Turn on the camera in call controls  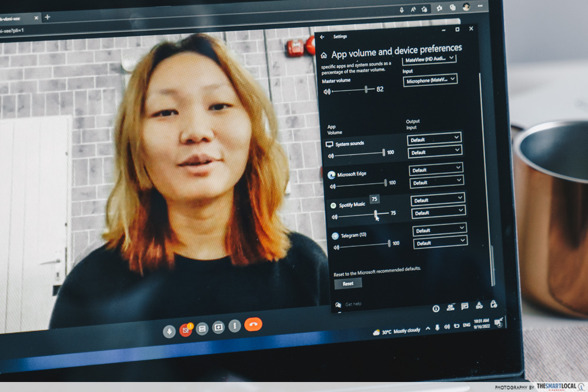(x=186, y=330)
